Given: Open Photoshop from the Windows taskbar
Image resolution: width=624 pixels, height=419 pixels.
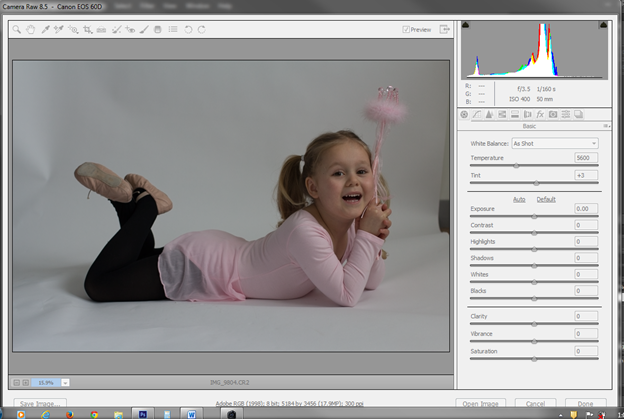Looking at the screenshot, I should pos(143,412).
